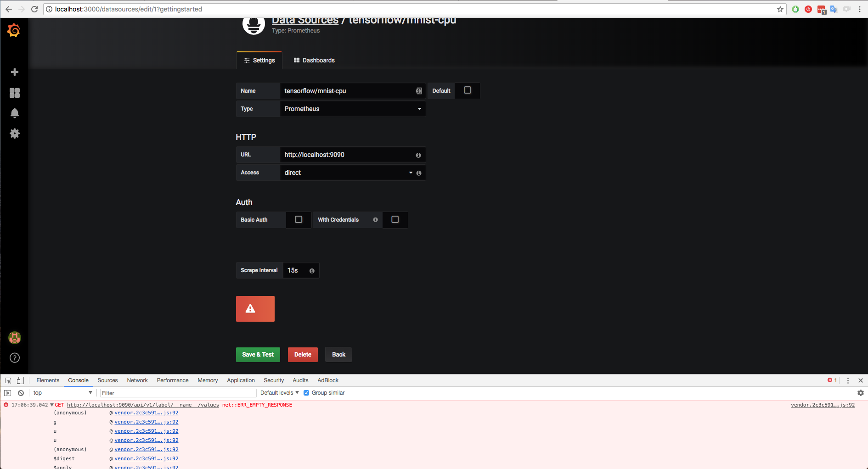Open Alerting via the bell icon
868x469 pixels.
(x=14, y=113)
